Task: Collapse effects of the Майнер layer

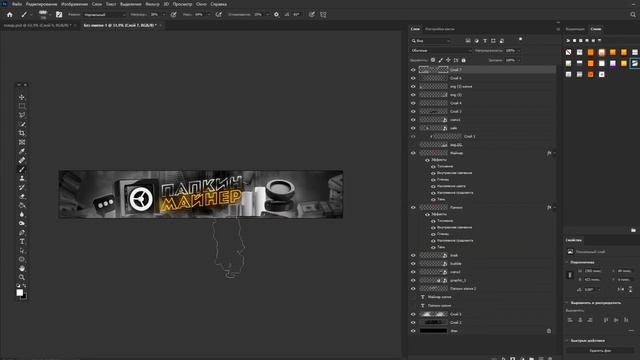Action: pyautogui.click(x=554, y=153)
